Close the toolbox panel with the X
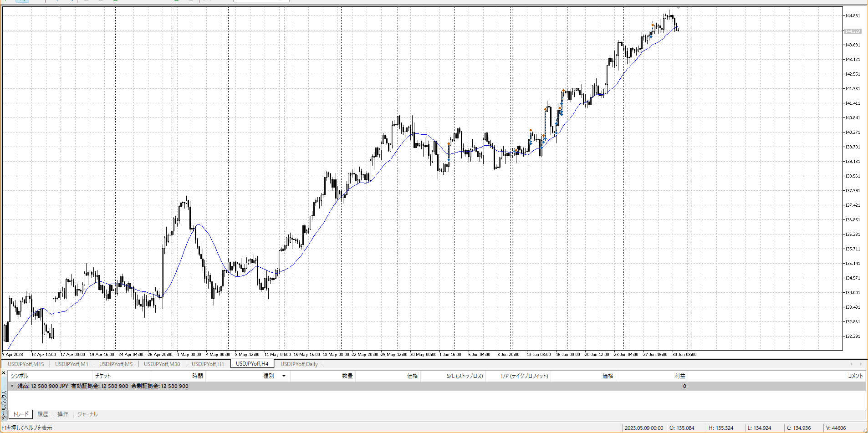Image resolution: width=868 pixels, height=433 pixels. pyautogui.click(x=4, y=373)
